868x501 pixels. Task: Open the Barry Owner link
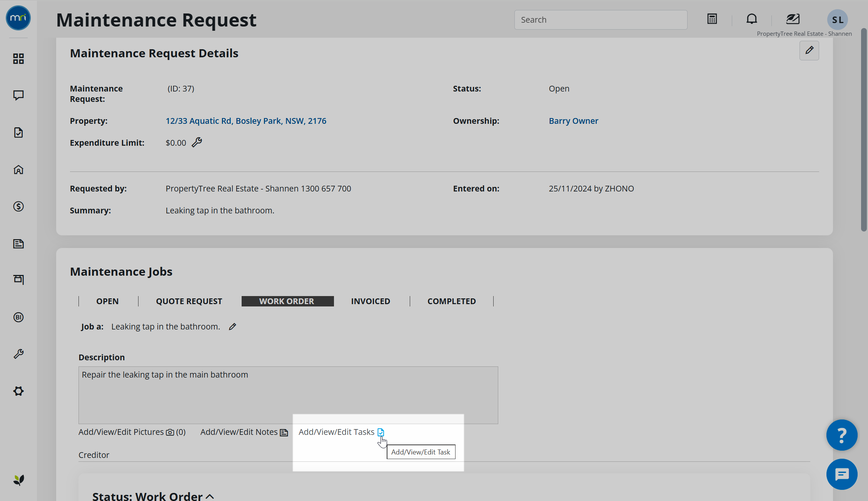pos(573,121)
